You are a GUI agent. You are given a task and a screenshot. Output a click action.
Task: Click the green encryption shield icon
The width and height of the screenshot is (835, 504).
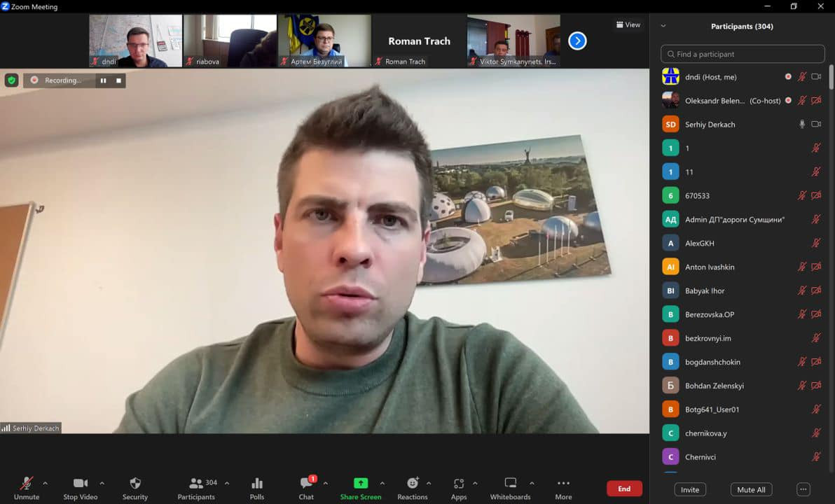pos(11,80)
